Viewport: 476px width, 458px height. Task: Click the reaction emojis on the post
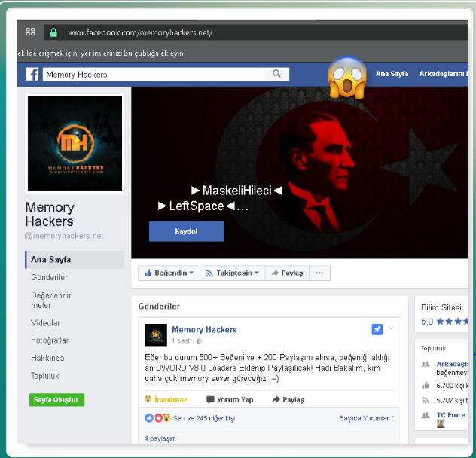[158, 418]
